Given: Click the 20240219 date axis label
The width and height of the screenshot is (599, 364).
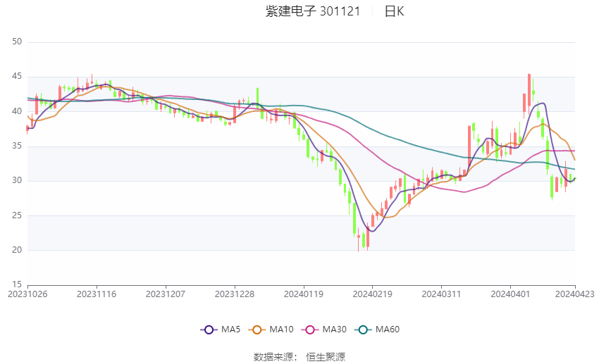Looking at the screenshot, I should click(373, 294).
